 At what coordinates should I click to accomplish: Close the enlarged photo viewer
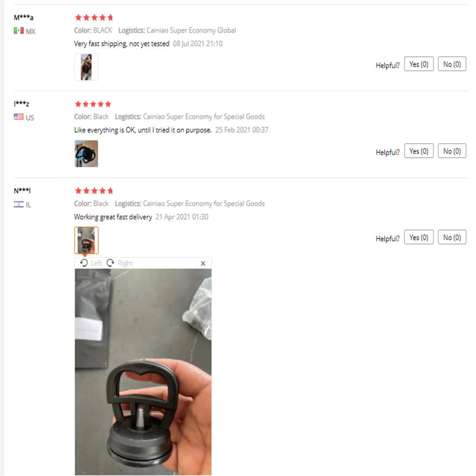click(203, 264)
